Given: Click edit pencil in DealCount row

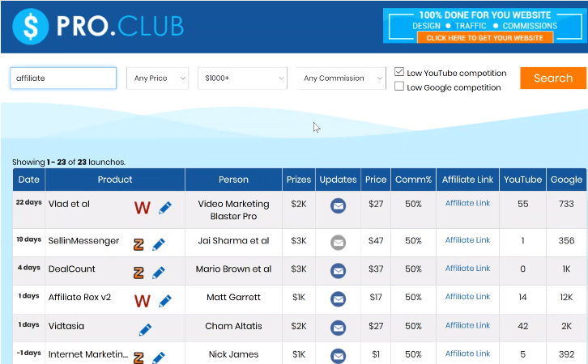Looking at the screenshot, I should (159, 273).
